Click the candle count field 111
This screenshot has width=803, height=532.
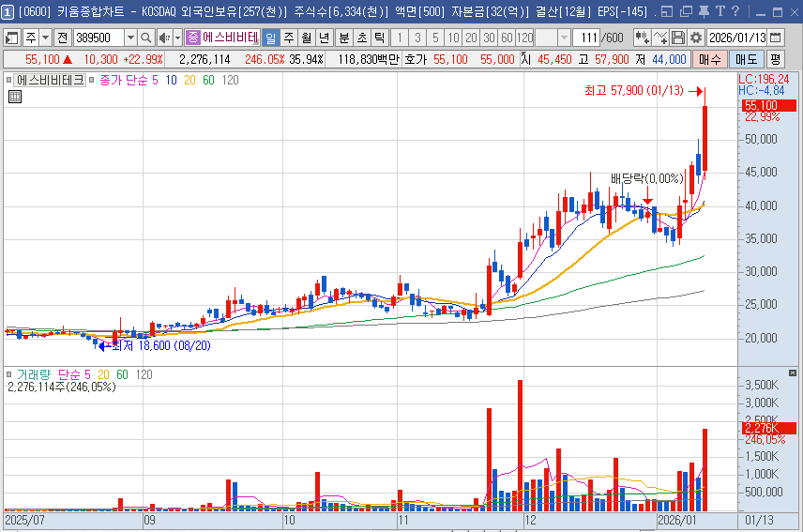(587, 38)
